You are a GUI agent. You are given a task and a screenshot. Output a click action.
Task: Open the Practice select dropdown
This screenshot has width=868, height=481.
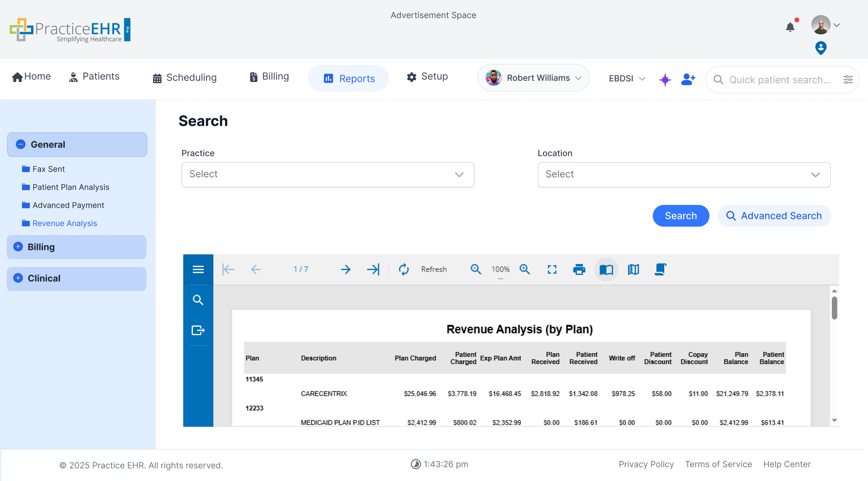[x=328, y=174]
